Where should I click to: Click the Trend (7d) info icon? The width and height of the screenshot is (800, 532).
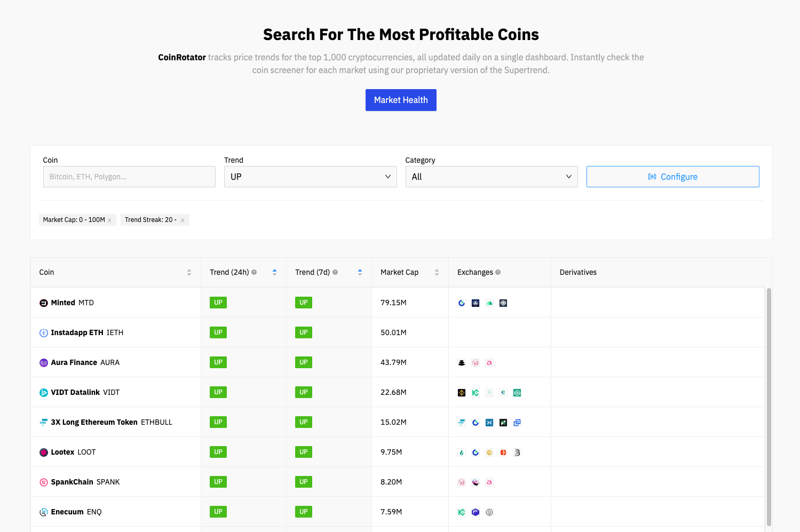(x=335, y=272)
